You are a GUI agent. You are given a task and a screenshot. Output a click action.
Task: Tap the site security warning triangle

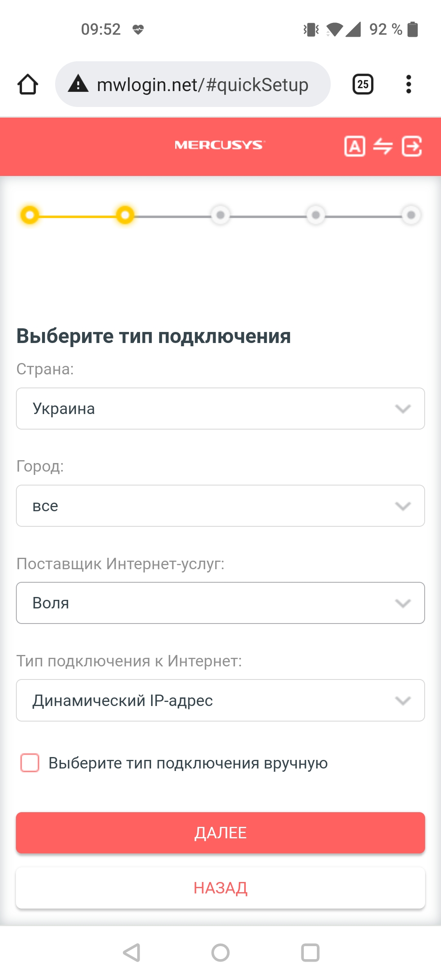click(x=78, y=84)
